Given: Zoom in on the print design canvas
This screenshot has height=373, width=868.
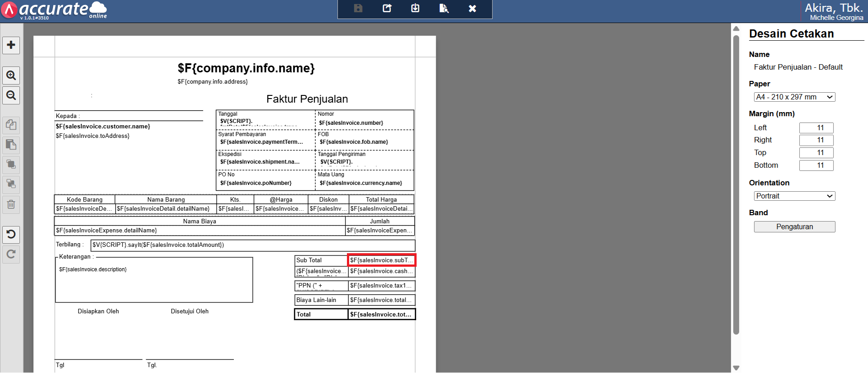Looking at the screenshot, I should [11, 76].
